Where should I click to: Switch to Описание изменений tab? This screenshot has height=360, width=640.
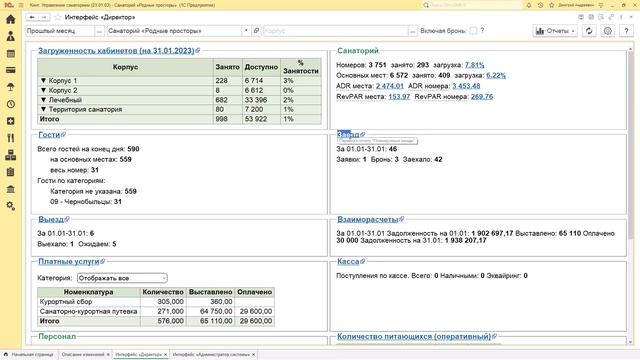[83, 354]
